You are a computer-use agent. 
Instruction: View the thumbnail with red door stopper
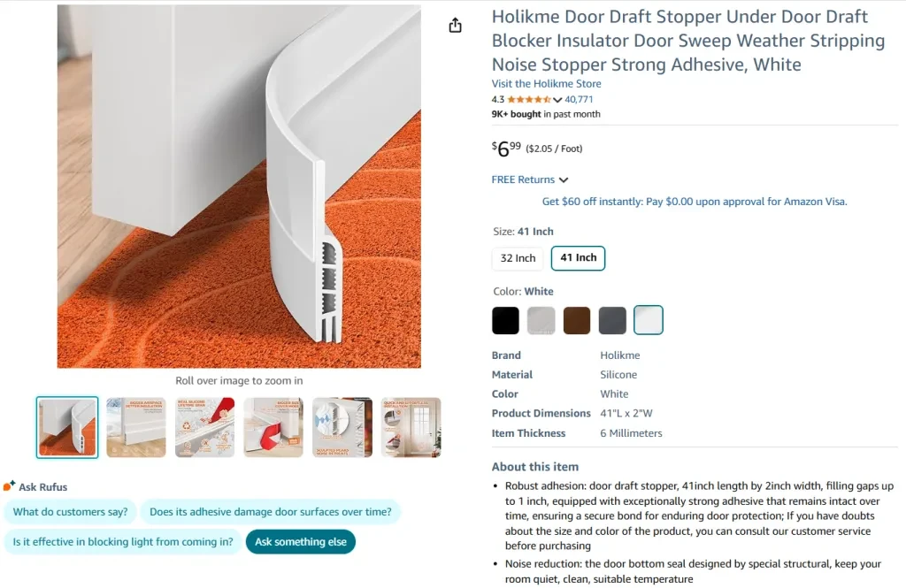(x=273, y=427)
